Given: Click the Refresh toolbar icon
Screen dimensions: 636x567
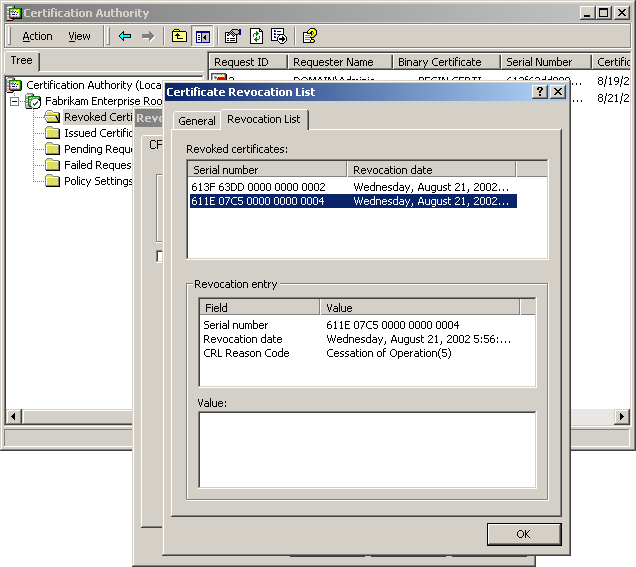Looking at the screenshot, I should [x=256, y=36].
